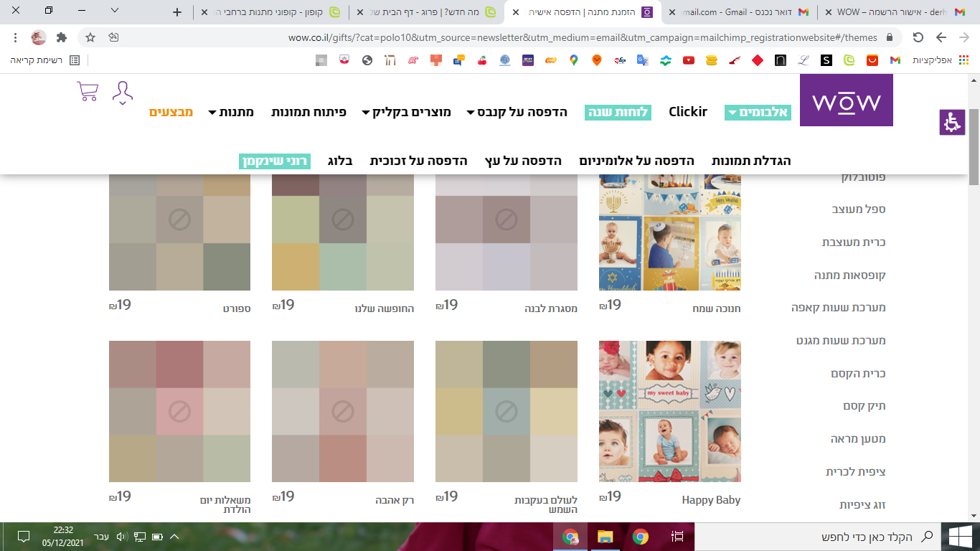Screen dimensions: 980x551
Task: Open the Google Maps bookmark
Action: [574, 60]
